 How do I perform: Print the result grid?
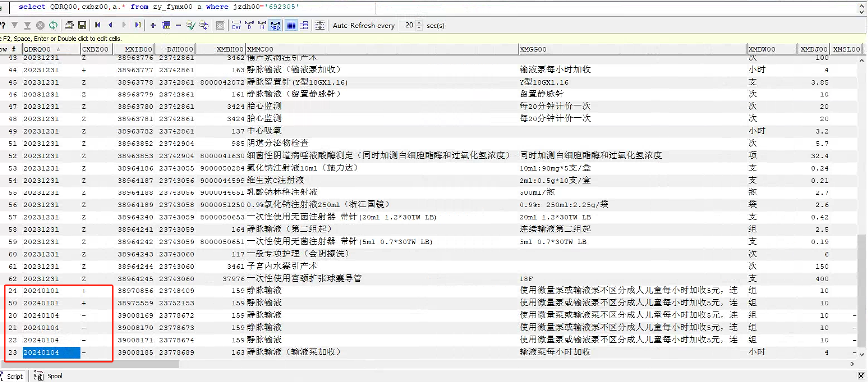click(x=69, y=25)
